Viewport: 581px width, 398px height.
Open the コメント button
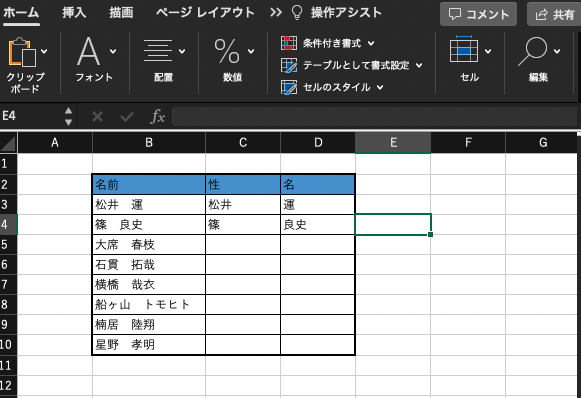point(478,14)
